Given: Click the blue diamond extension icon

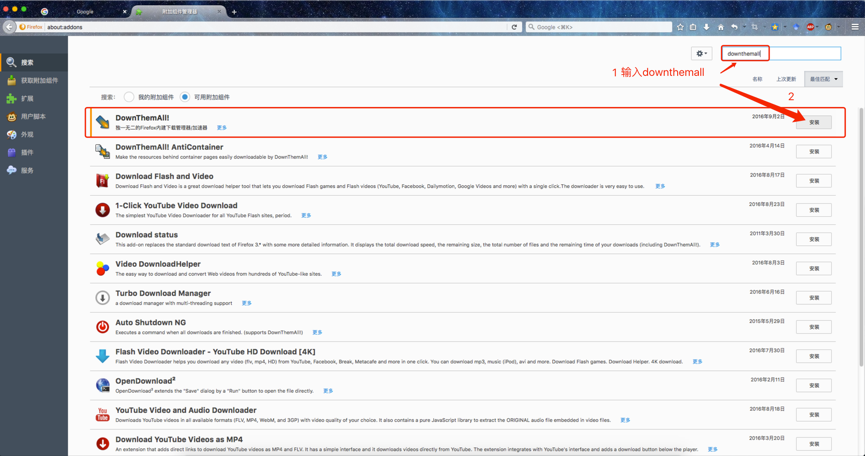Looking at the screenshot, I should (x=796, y=26).
